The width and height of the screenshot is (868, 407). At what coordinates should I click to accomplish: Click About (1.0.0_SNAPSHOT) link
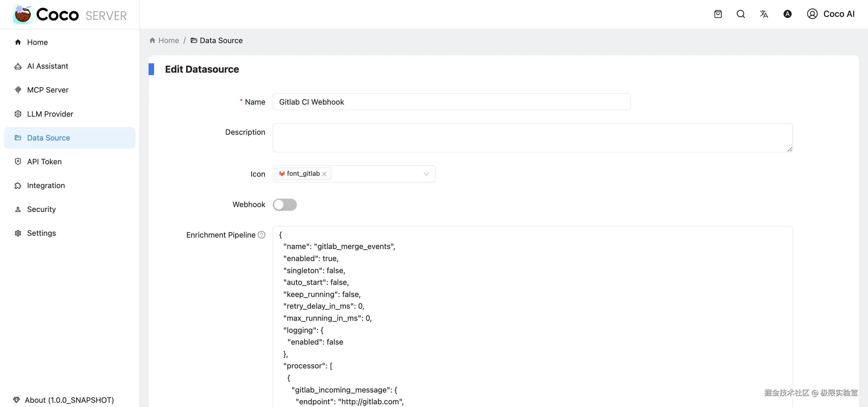point(69,400)
